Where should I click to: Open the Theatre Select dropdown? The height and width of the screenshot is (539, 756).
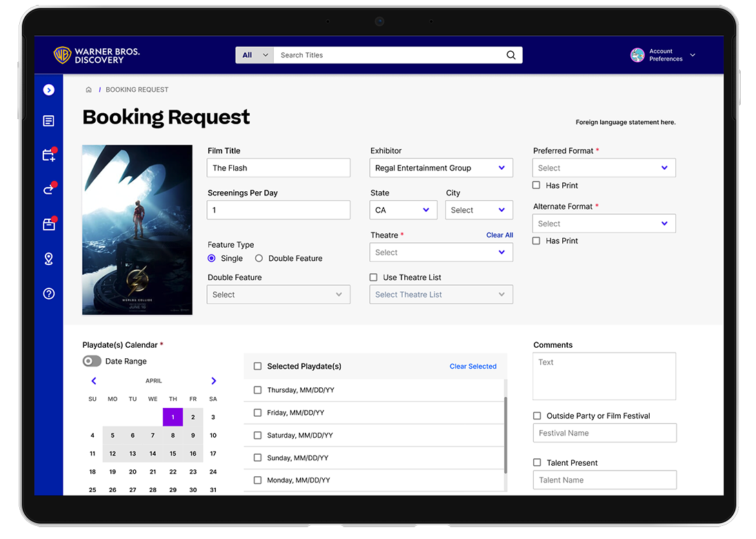click(x=441, y=253)
